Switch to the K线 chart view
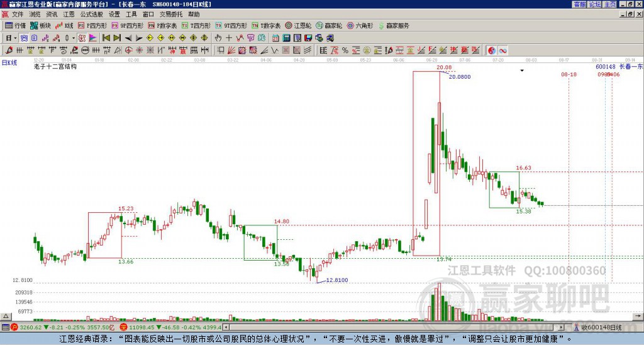Screen dimensions: 644x345 click(x=64, y=25)
